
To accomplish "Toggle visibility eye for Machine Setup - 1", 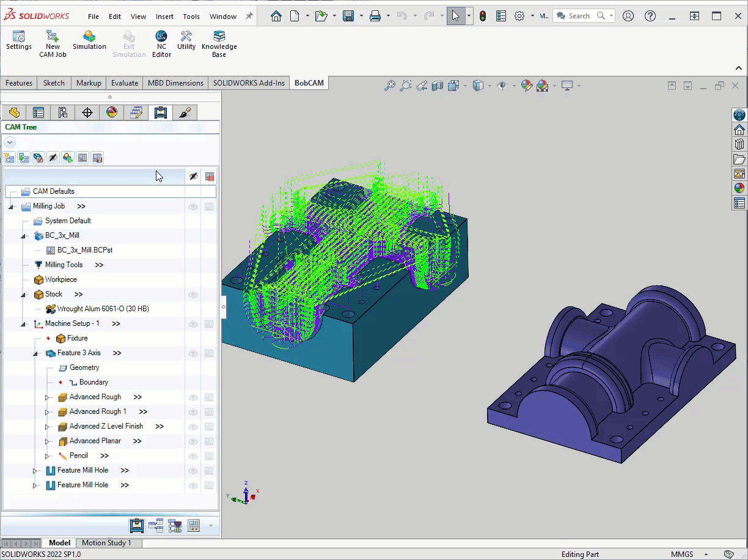I will pos(193,324).
